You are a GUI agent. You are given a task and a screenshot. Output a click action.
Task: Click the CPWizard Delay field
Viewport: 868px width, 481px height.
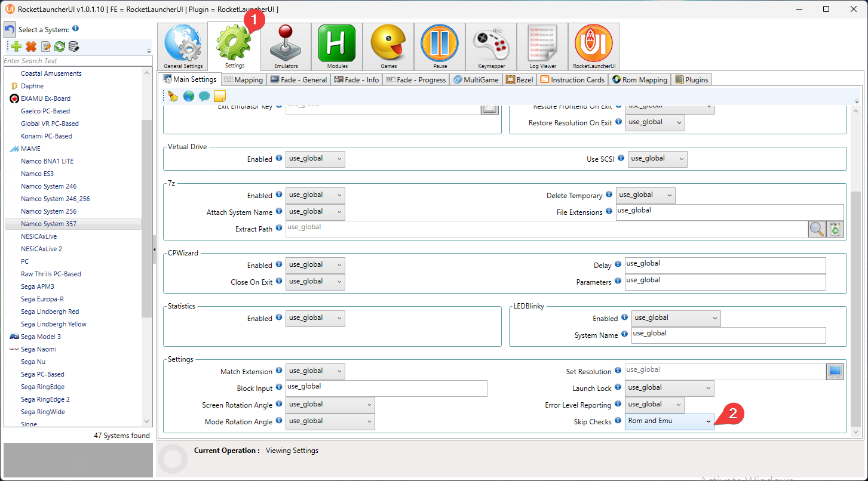tap(725, 265)
